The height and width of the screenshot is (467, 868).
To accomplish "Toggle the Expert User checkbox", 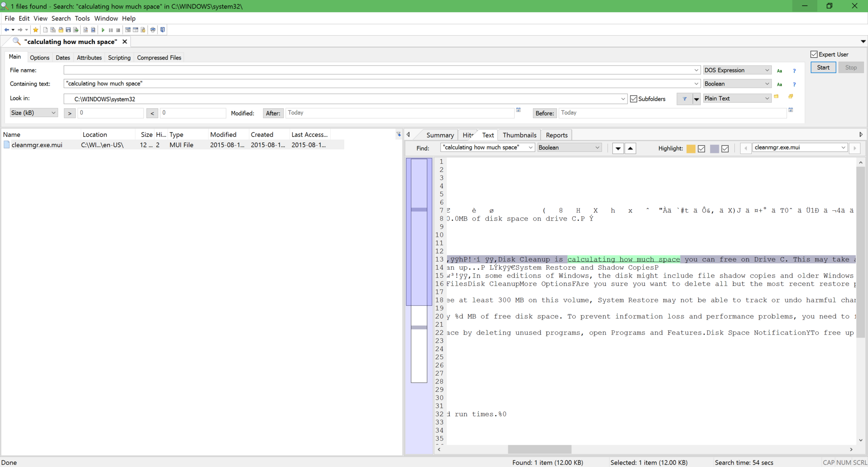I will [x=814, y=54].
